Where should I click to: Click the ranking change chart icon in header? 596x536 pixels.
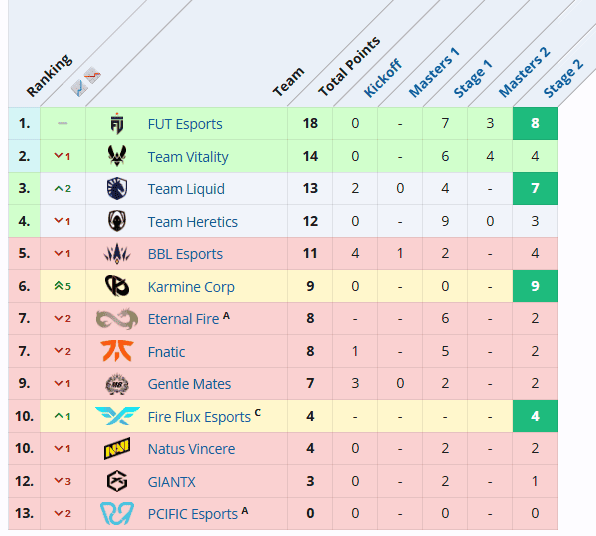[86, 82]
